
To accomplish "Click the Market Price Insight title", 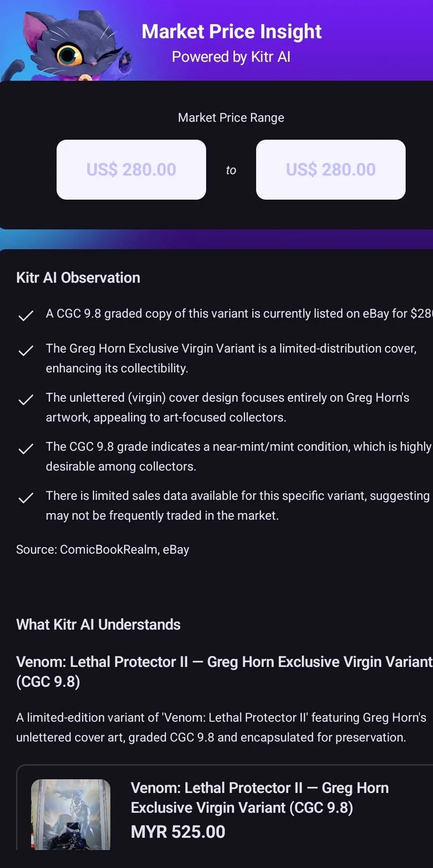I will pos(232,32).
